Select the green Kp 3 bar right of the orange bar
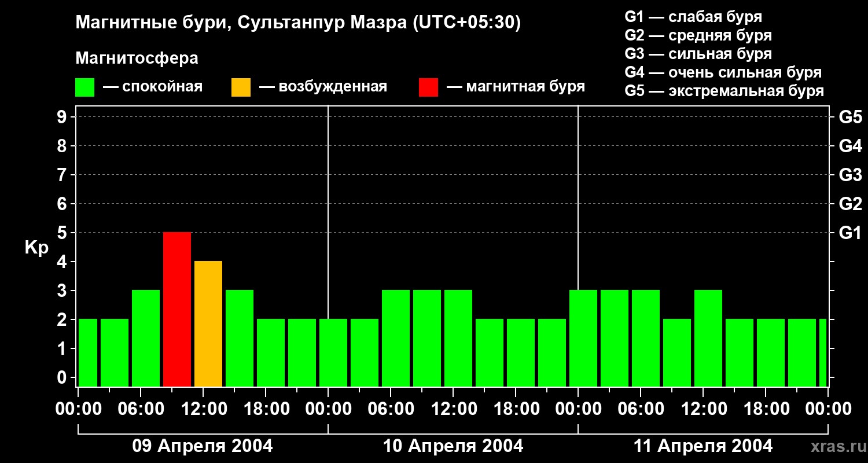This screenshot has height=463, width=868. point(240,339)
